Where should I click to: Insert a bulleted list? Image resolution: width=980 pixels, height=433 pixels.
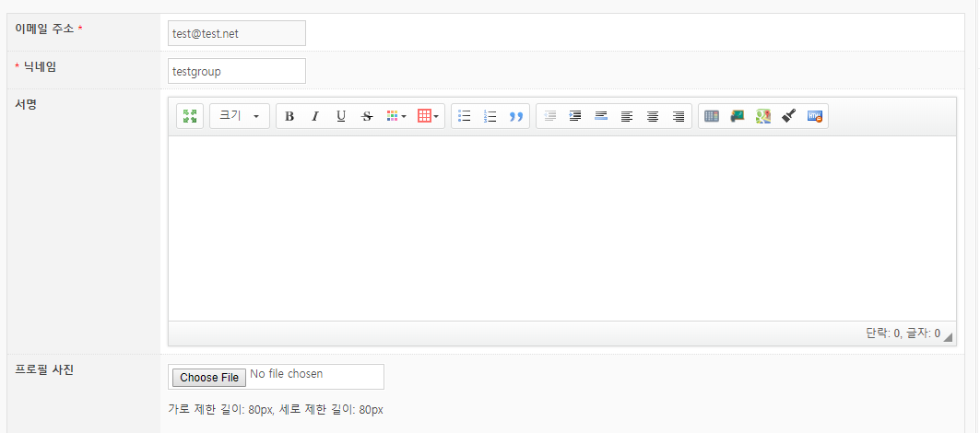(465, 116)
